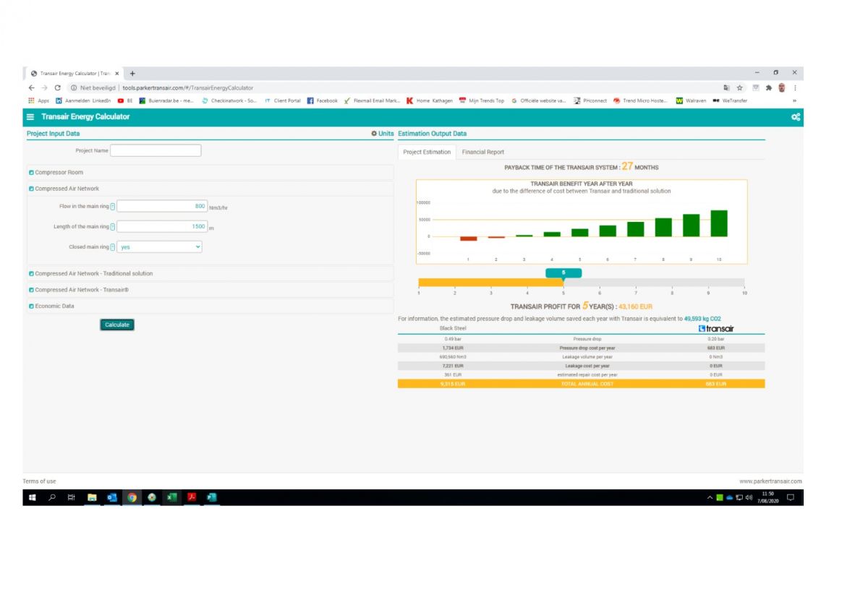This screenshot has height=613, width=868.
Task: Click the Length of the main ring field
Action: tap(163, 226)
